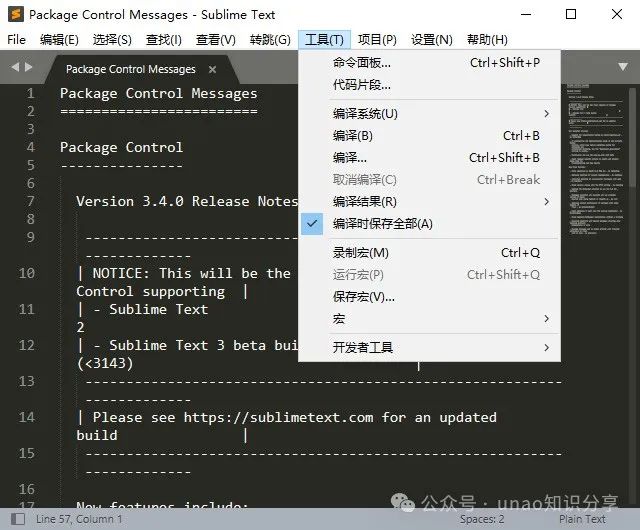This screenshot has width=640, height=530.
Task: Open the 选择(S) menu
Action: click(x=112, y=40)
